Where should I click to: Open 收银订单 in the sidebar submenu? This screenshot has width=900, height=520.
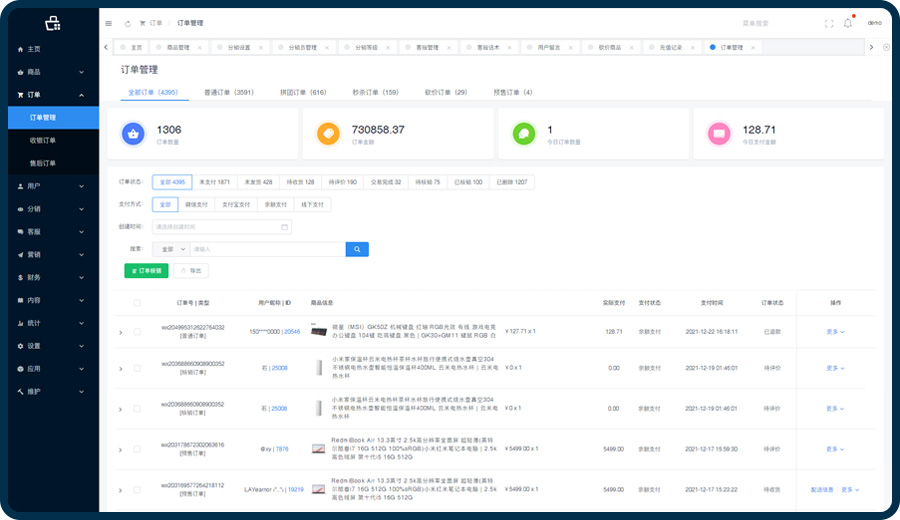[x=43, y=140]
